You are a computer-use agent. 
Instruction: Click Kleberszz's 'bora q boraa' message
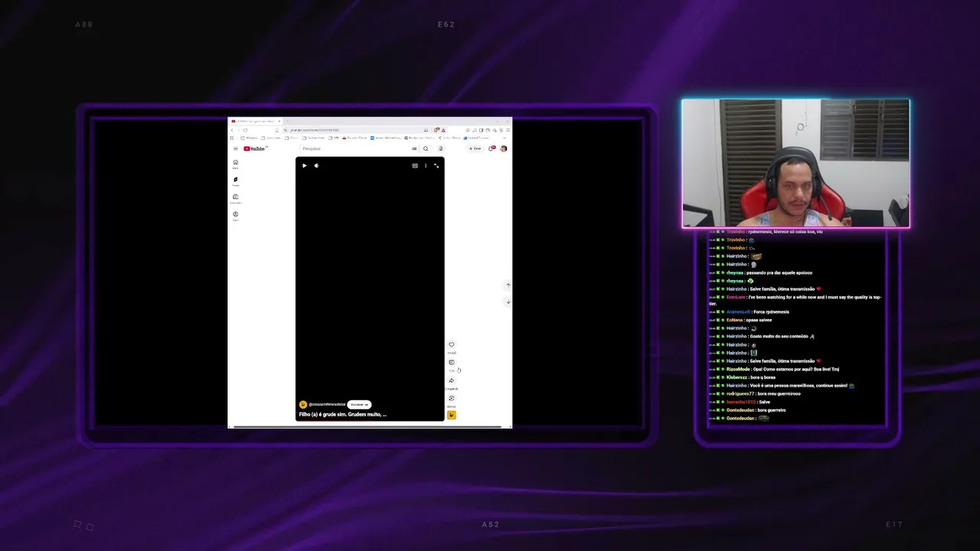tap(742, 377)
